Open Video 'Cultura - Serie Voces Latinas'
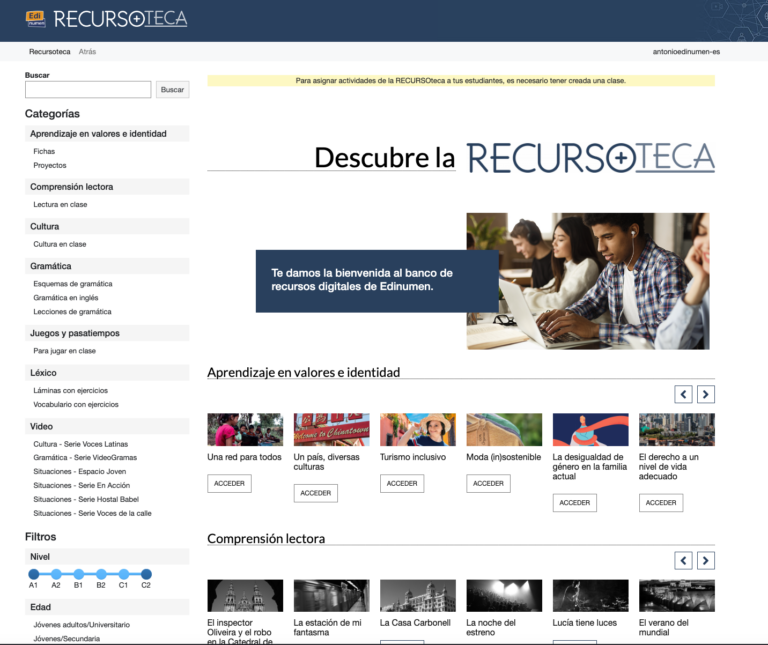 pyautogui.click(x=80, y=444)
